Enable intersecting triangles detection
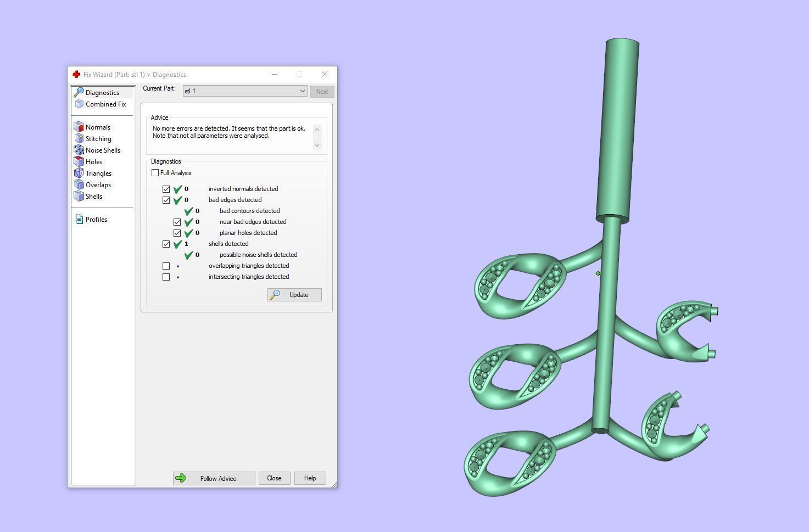Screen dimensions: 809x532 click(x=166, y=277)
